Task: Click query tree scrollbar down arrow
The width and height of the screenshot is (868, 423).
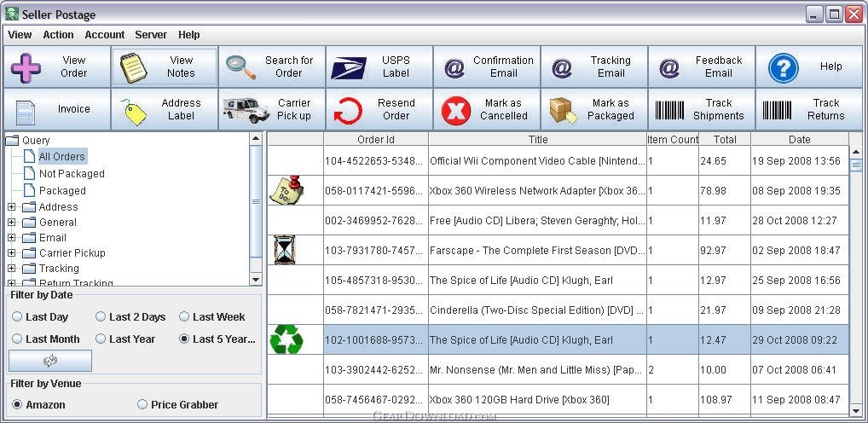Action: pos(255,281)
